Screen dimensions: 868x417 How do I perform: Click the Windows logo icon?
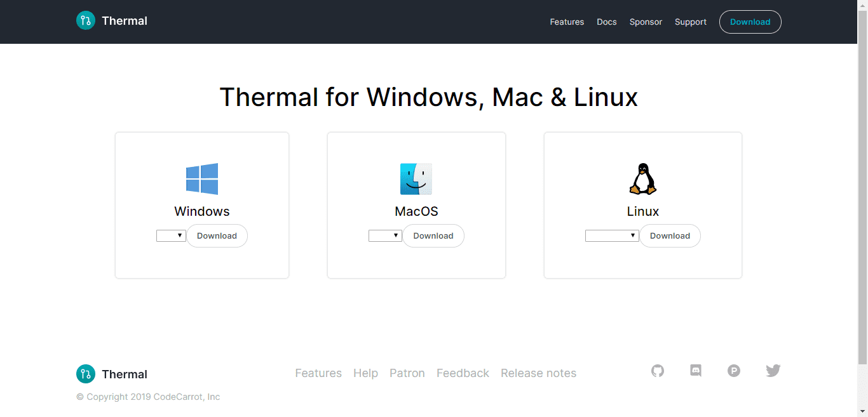click(x=202, y=179)
